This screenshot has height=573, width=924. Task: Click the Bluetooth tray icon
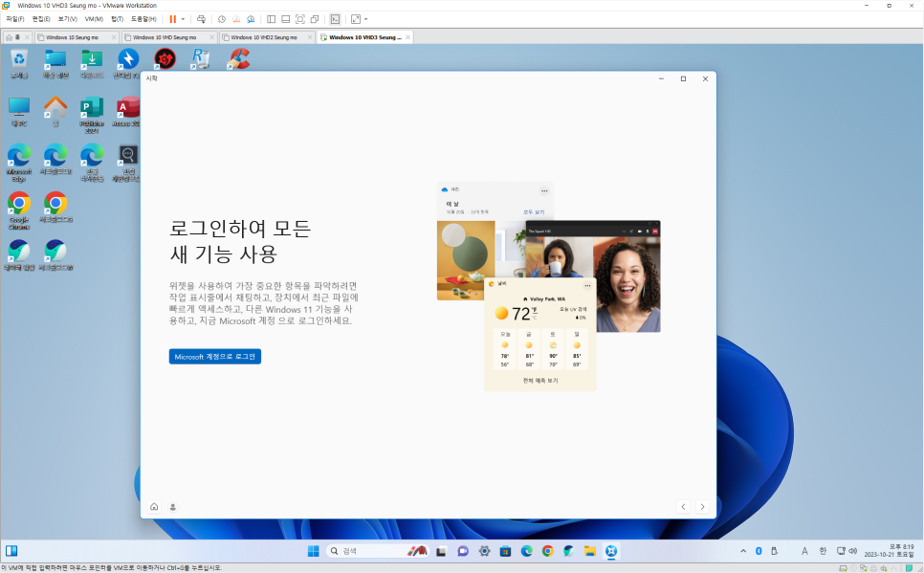(759, 551)
